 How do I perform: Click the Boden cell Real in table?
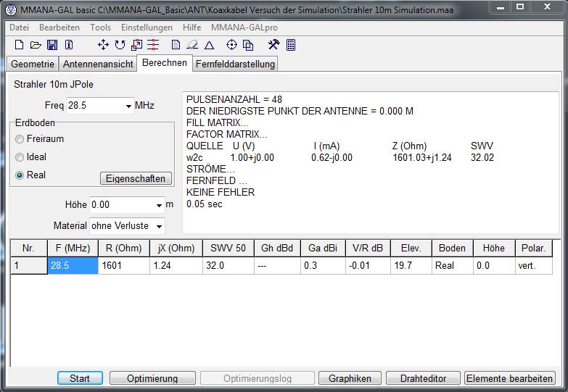click(452, 266)
